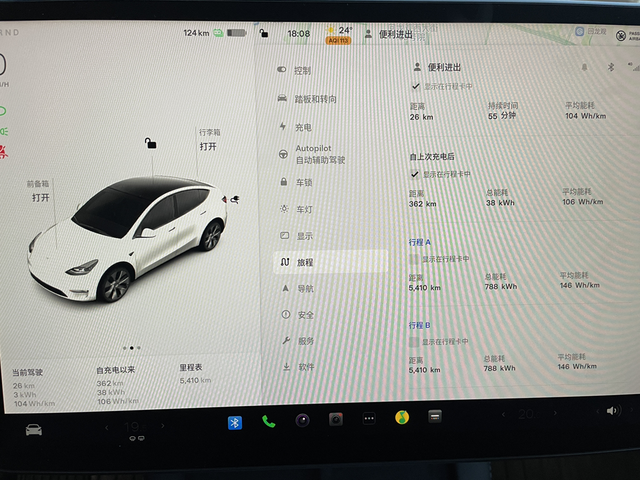Tap the 18:08 clock
The width and height of the screenshot is (640, 480).
click(299, 33)
